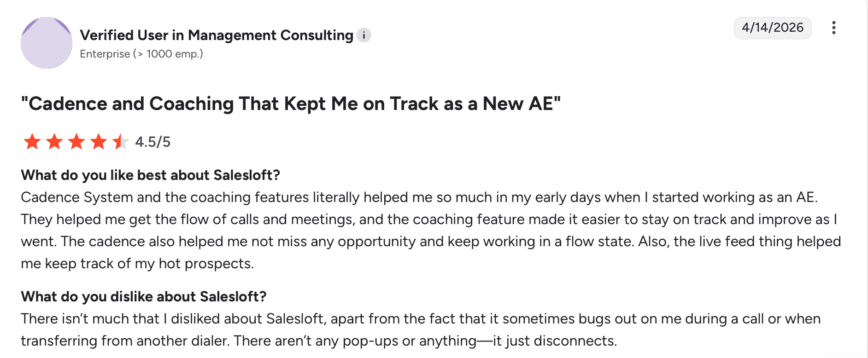Click the third rating star
The height and width of the screenshot is (358, 868).
(76, 142)
